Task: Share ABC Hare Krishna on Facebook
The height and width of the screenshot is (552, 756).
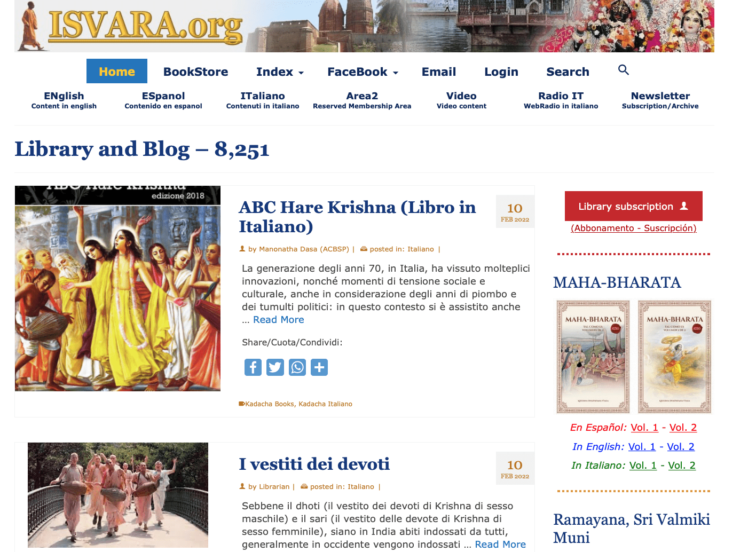Action: tap(253, 367)
